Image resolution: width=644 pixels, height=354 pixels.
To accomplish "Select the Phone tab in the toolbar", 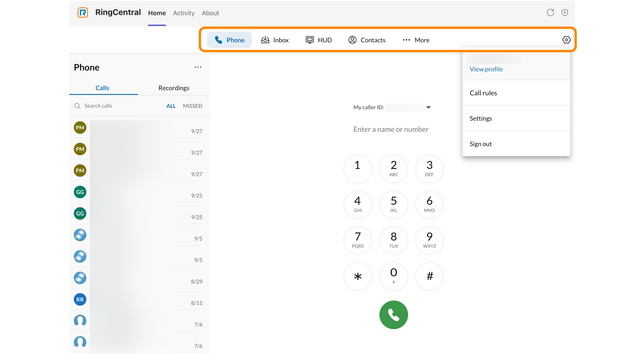I will click(229, 40).
